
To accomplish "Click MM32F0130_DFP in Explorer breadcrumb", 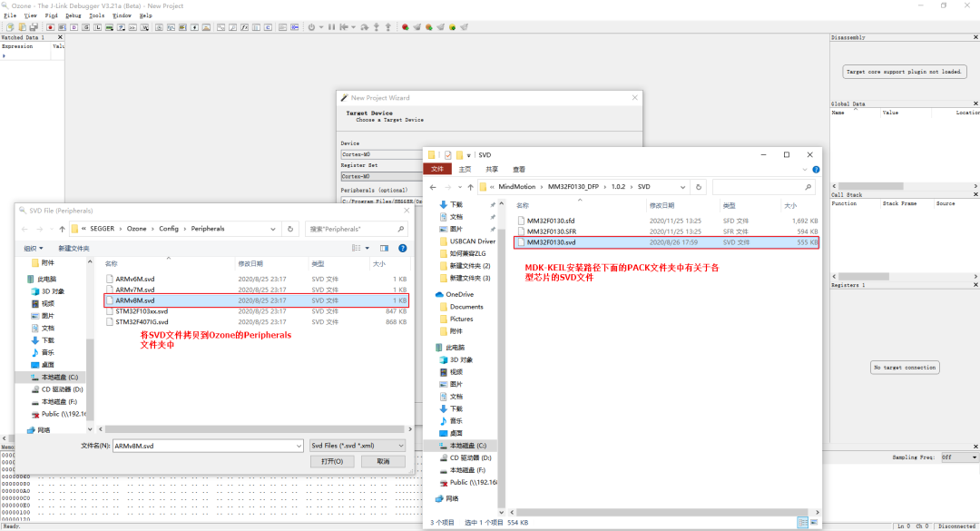I will 573,186.
